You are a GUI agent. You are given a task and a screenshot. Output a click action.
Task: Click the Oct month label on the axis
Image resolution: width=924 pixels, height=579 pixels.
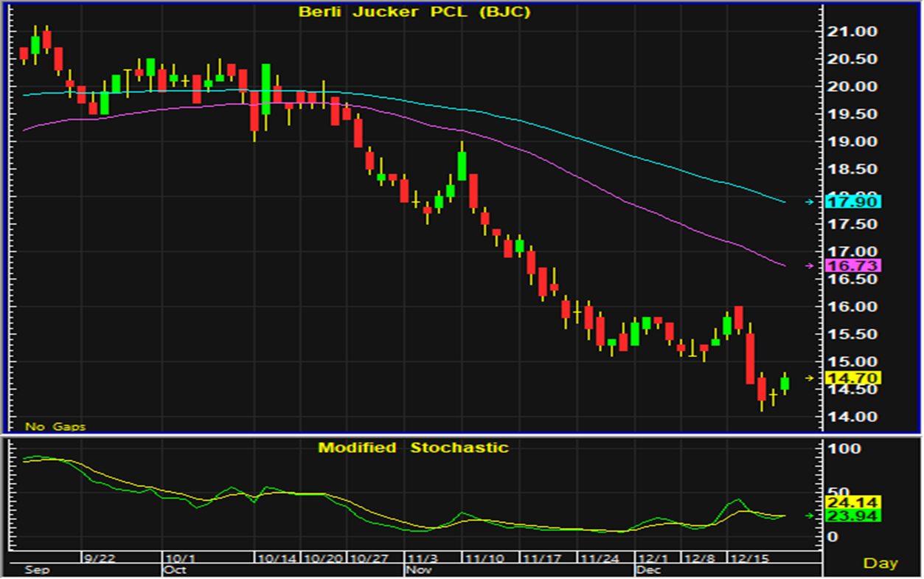click(175, 570)
